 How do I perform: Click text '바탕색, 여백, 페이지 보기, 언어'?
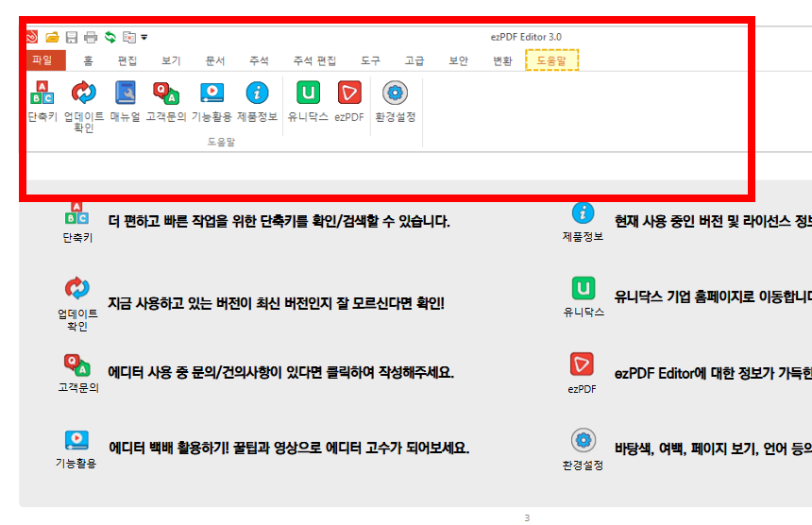click(x=701, y=449)
